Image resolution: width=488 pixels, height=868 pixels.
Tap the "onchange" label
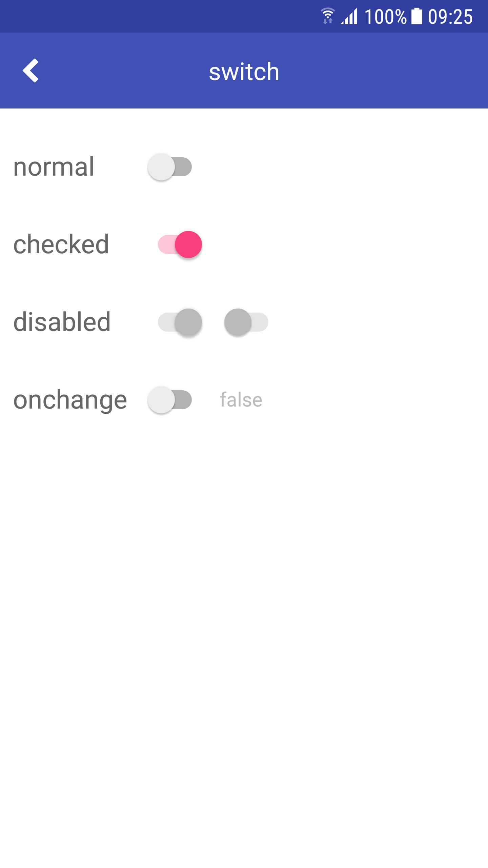(x=70, y=400)
